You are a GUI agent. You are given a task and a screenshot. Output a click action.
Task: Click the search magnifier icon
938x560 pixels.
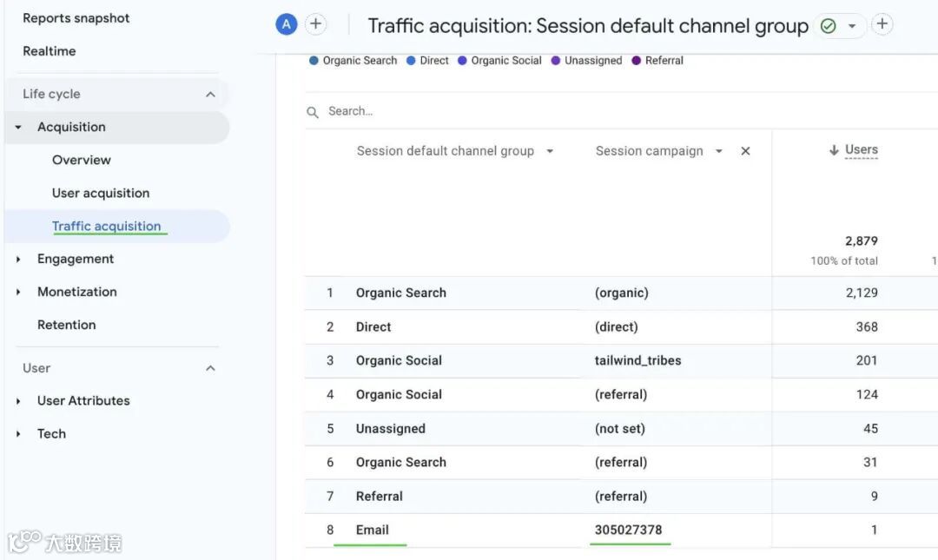point(313,112)
